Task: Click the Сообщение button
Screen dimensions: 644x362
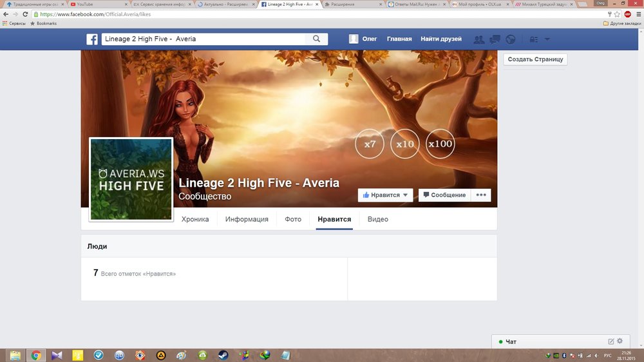Action: click(444, 195)
